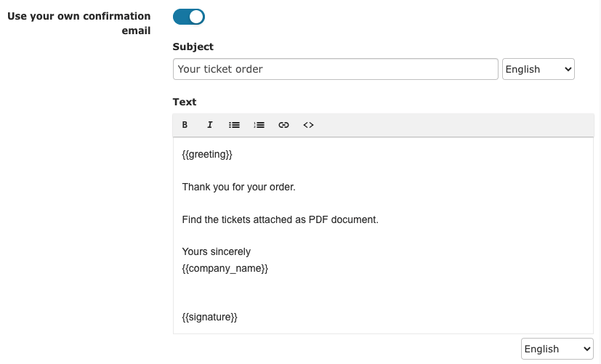This screenshot has height=364, width=601.
Task: Click the 'Subject' field label
Action: point(193,46)
